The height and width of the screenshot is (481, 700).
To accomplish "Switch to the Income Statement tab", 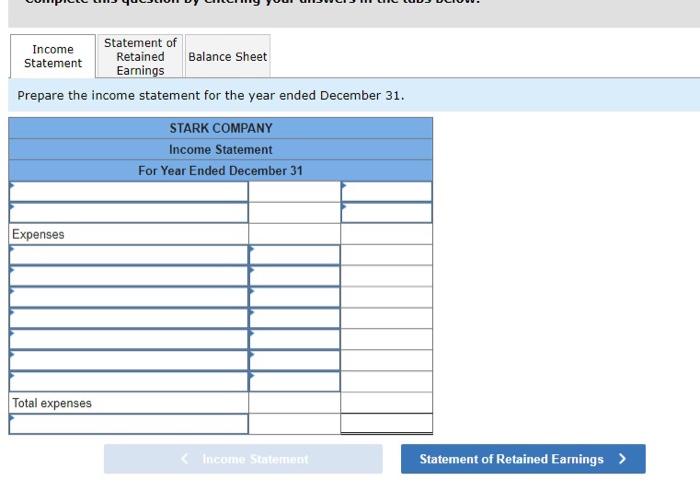I will coord(53,56).
